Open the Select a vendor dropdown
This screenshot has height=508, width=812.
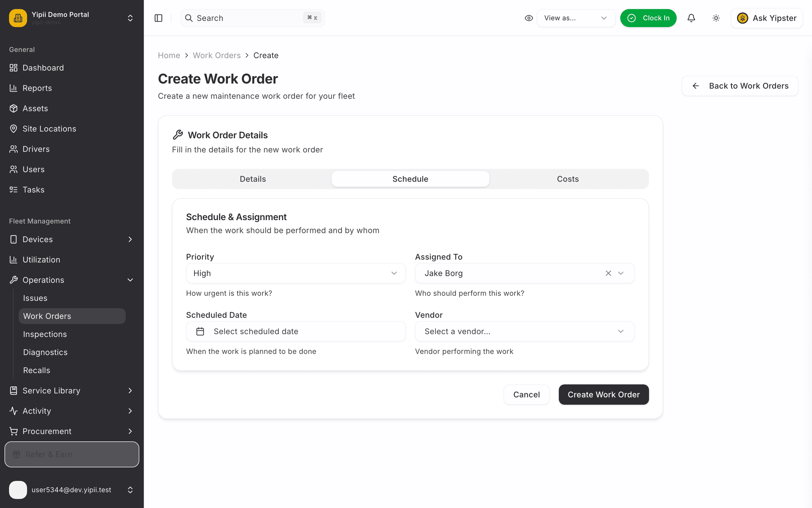[x=524, y=331]
